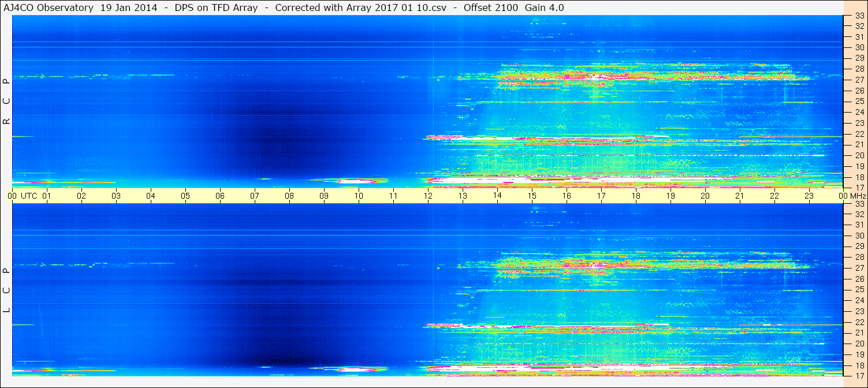Click the hour 21 marker on time axis

[x=740, y=196]
